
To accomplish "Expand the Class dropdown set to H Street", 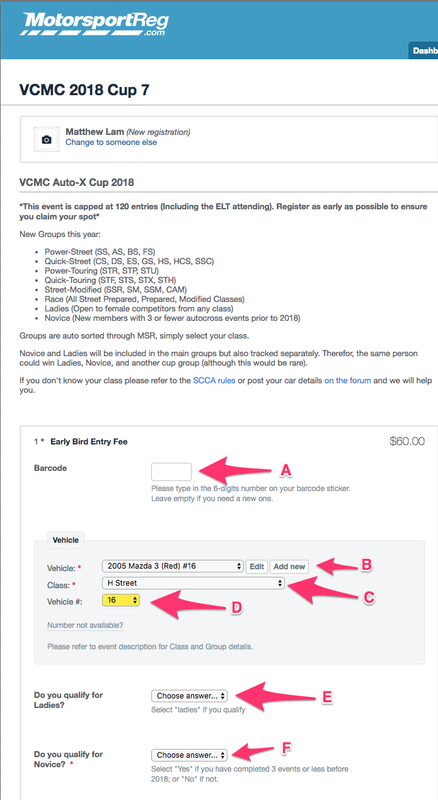I will [x=193, y=583].
